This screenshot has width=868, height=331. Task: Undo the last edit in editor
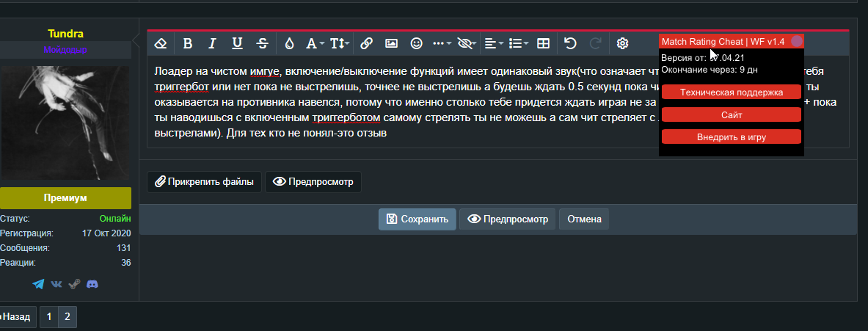(x=570, y=43)
